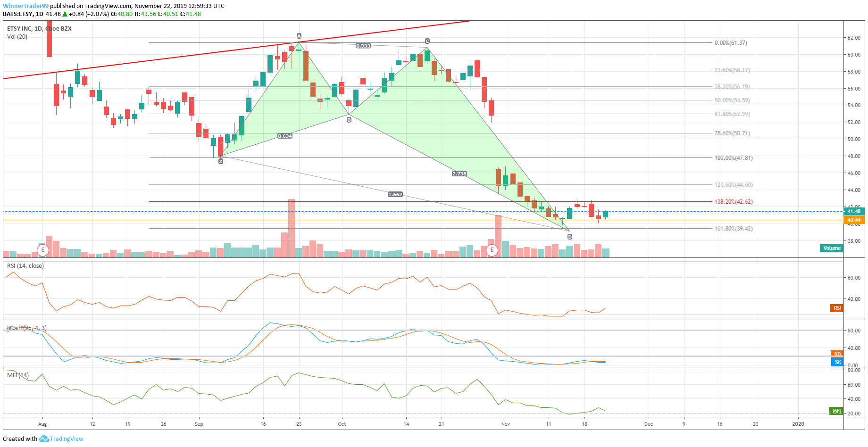
Task: Select point X label of the XABCD pattern
Action: [221, 161]
